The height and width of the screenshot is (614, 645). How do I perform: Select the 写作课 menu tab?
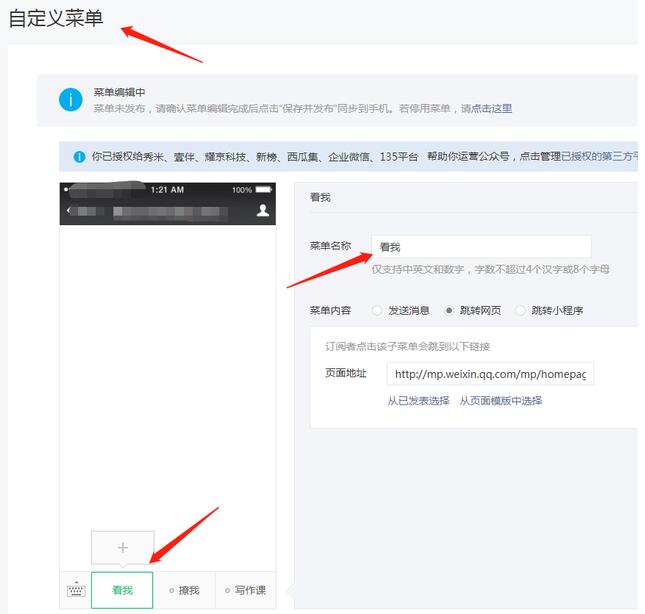tap(246, 590)
